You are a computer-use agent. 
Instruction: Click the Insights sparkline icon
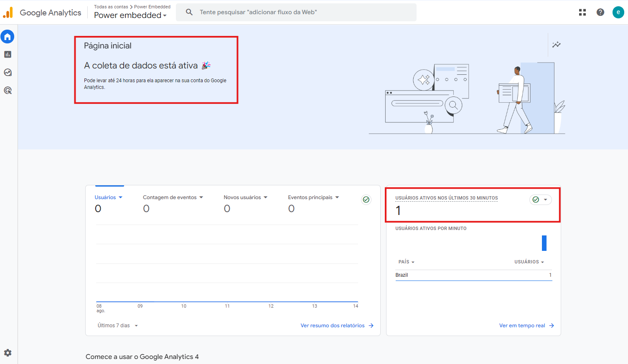pyautogui.click(x=556, y=45)
